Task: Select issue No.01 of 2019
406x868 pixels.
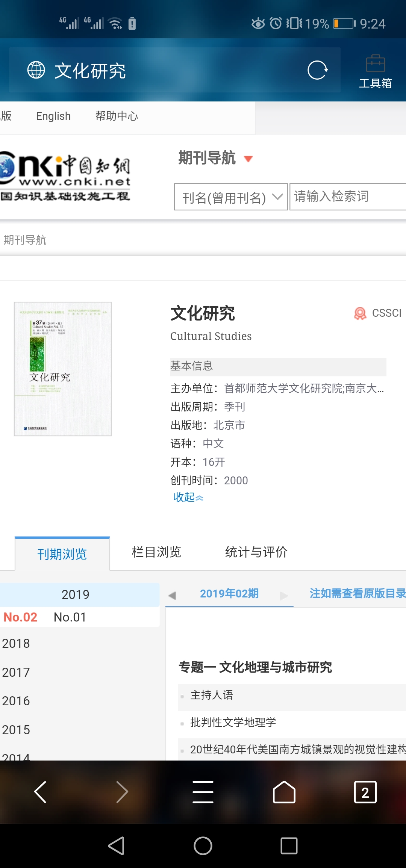Action: coord(70,617)
